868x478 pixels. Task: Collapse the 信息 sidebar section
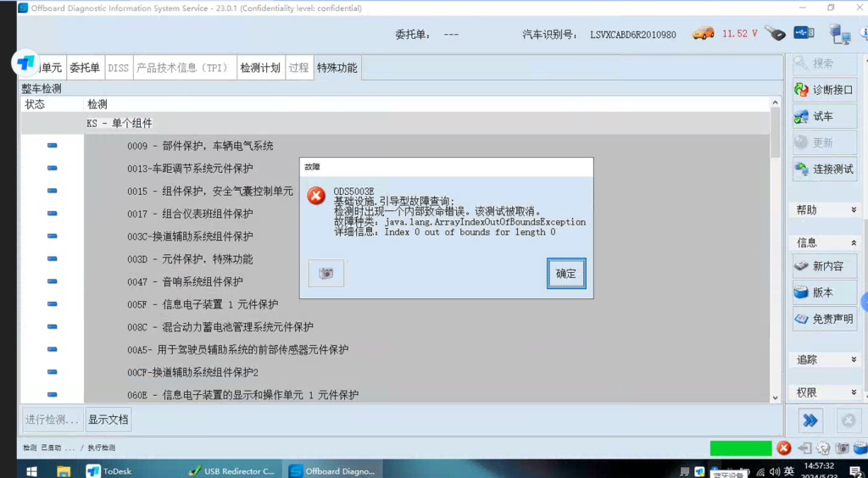tap(827, 242)
